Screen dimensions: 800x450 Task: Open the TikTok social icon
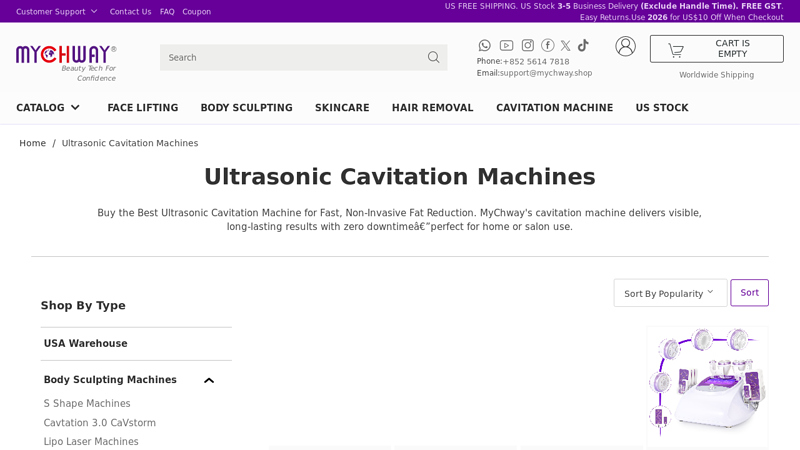(583, 45)
